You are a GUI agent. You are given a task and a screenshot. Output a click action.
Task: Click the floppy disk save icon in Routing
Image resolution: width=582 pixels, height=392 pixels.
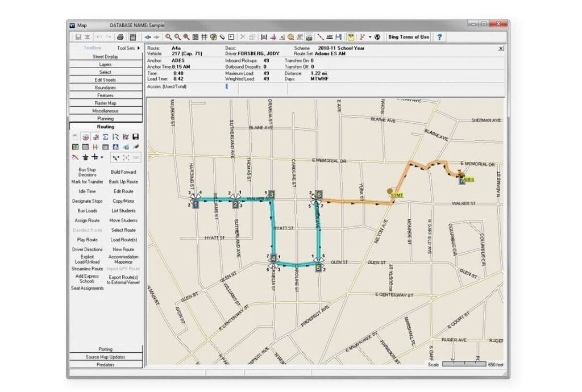click(135, 137)
